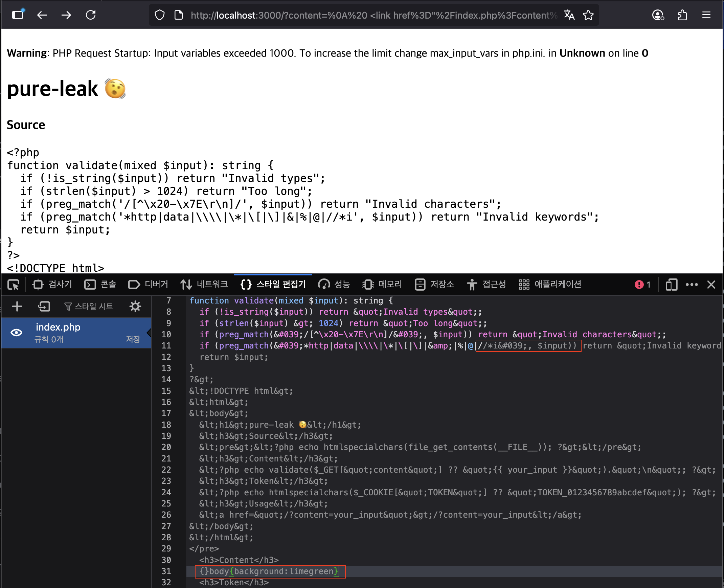Click the translate page icon in URL bar
This screenshot has width=724, height=588.
(x=569, y=15)
